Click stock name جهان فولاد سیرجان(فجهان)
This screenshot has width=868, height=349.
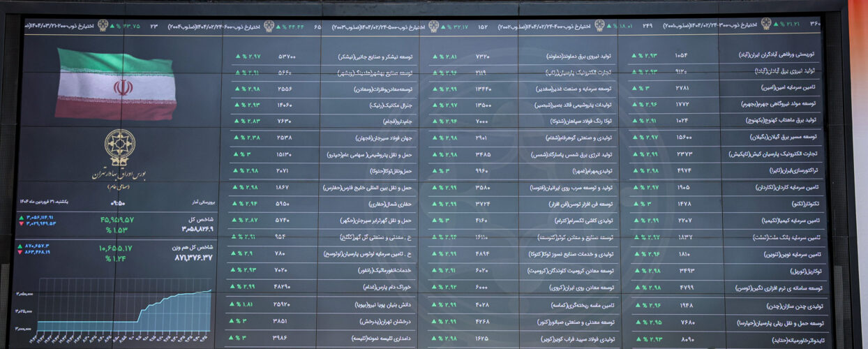coord(384,138)
